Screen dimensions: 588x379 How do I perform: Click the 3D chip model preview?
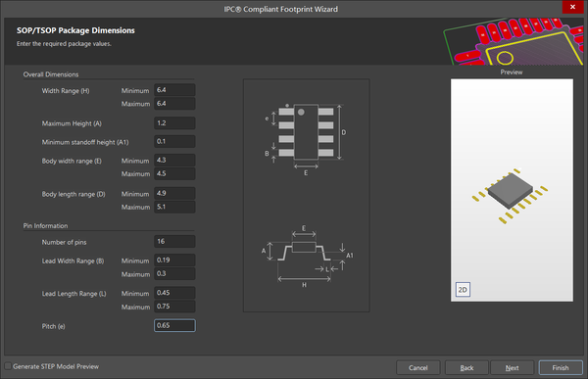coord(510,196)
